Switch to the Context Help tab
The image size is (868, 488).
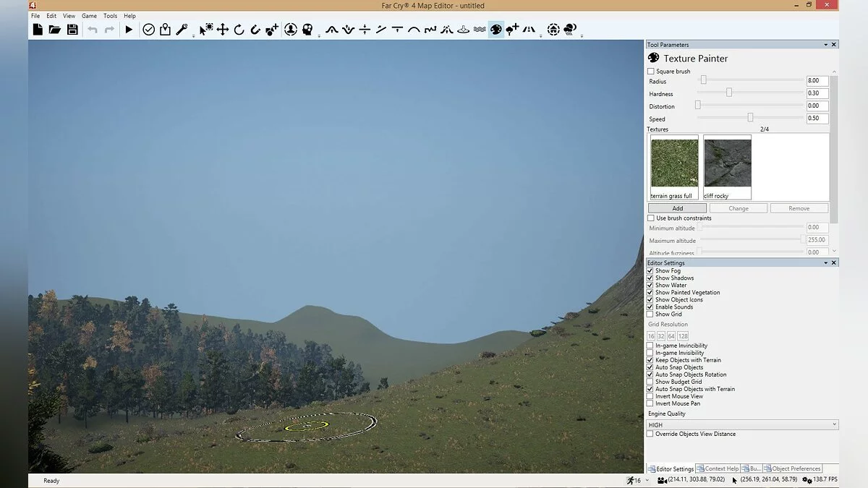(x=718, y=468)
